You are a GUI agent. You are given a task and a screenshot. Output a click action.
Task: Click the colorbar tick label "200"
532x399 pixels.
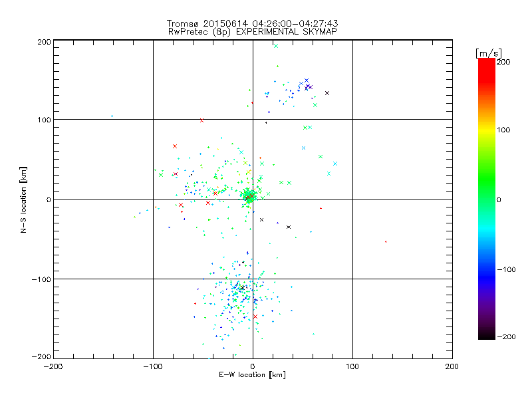click(x=503, y=62)
